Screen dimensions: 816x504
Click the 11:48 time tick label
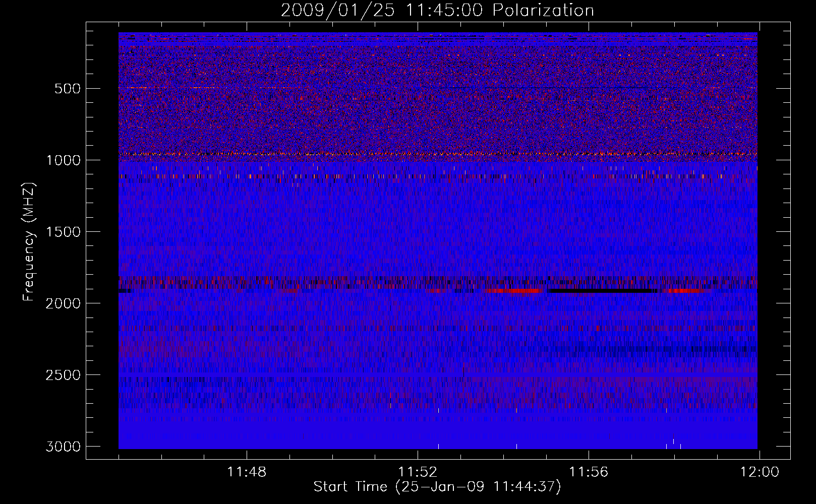click(247, 472)
